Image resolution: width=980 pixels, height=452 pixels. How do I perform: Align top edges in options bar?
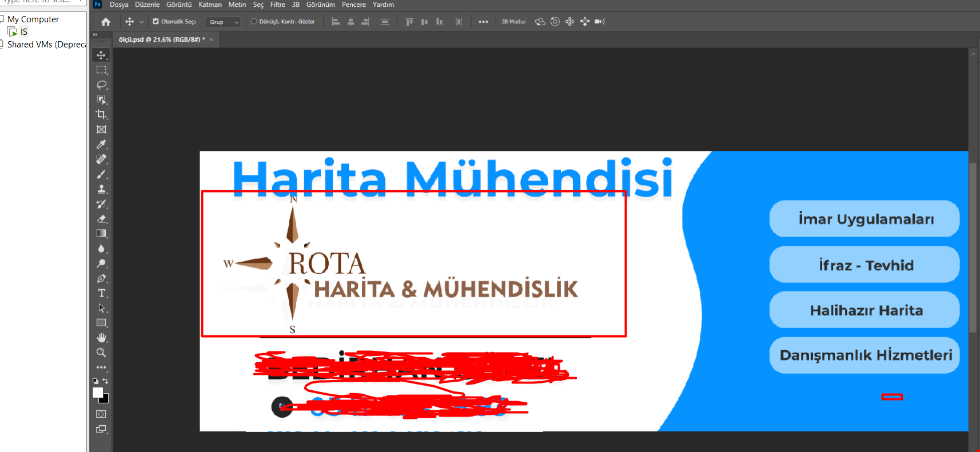tap(409, 22)
